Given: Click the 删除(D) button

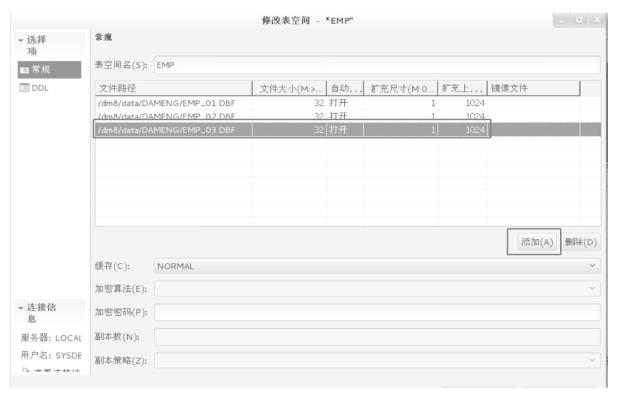Looking at the screenshot, I should click(x=581, y=242).
